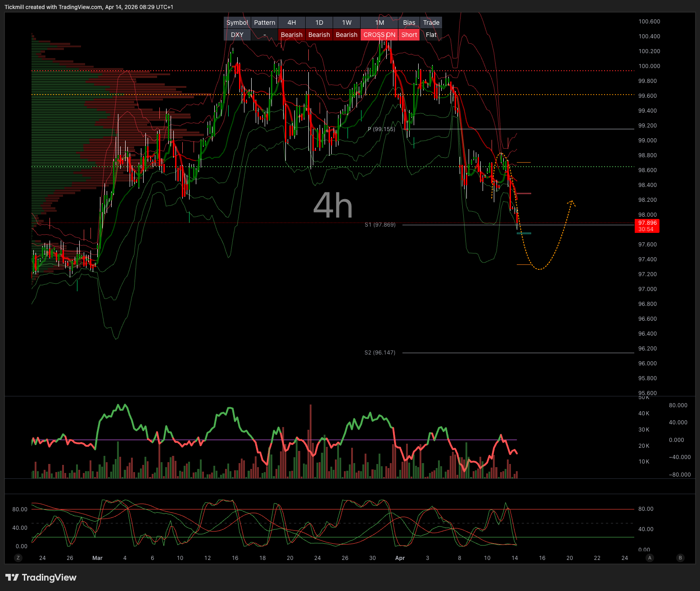Click the Short bias cell
This screenshot has height=591, width=700.
tap(409, 35)
